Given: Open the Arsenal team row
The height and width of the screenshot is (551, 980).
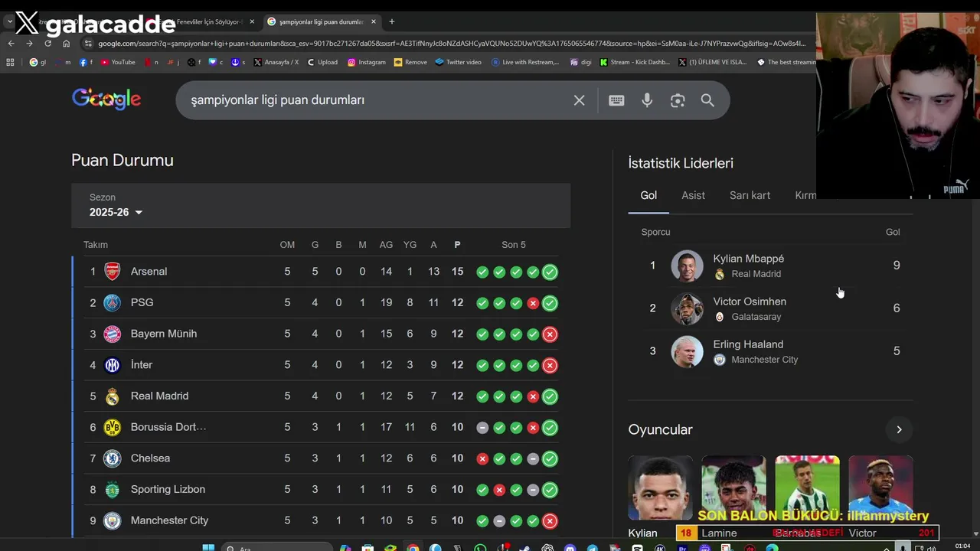Looking at the screenshot, I should click(x=321, y=272).
